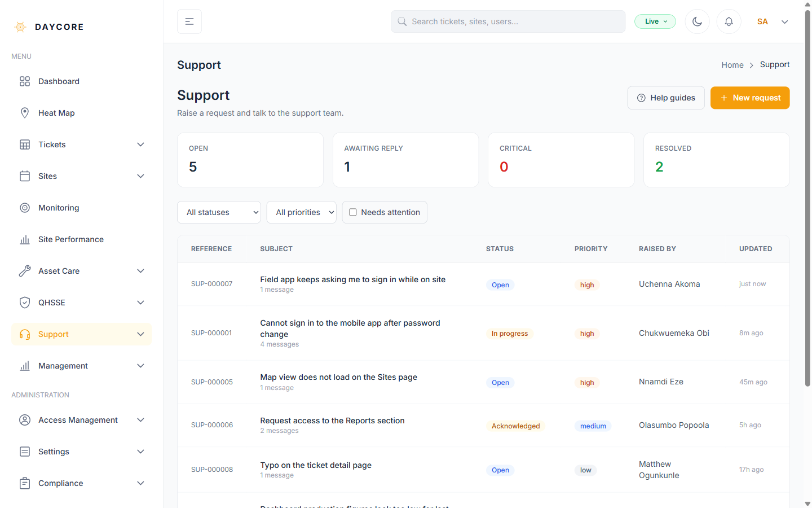Click the Access Management user icon

coord(25,420)
